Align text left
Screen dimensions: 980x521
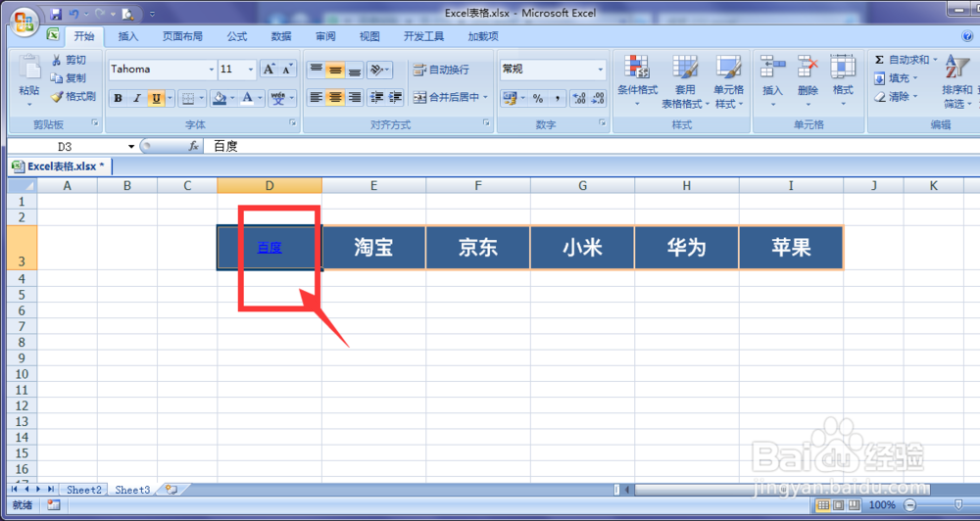(317, 97)
